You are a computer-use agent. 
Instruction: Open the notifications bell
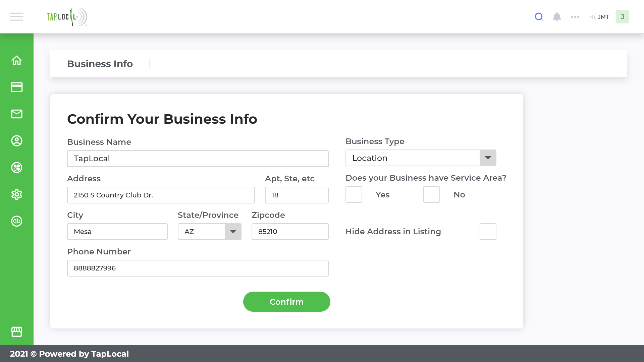pos(557,17)
